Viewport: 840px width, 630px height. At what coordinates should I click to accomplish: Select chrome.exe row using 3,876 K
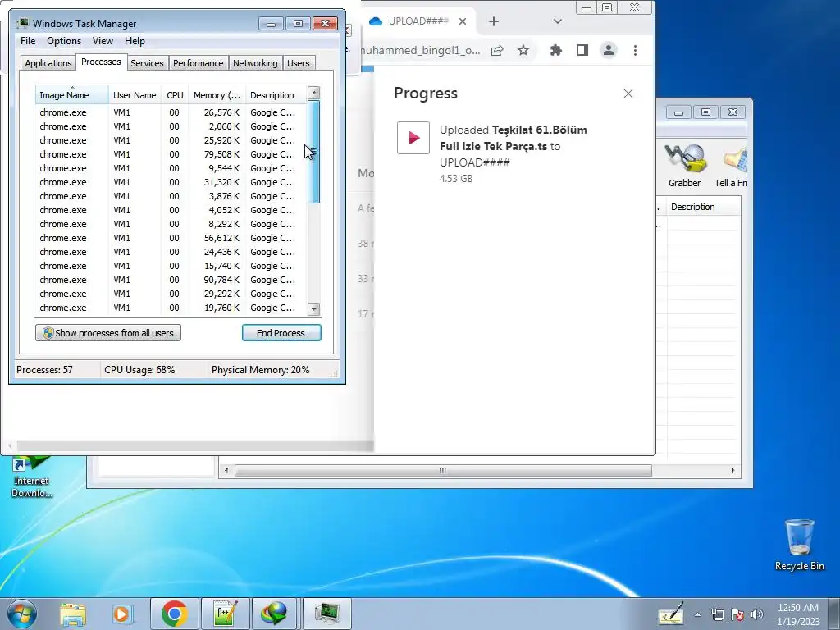[x=171, y=196]
